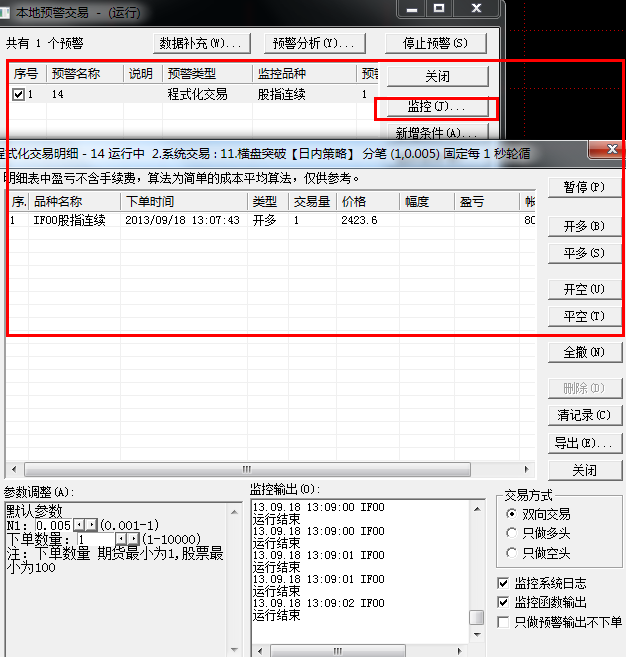Decrease N1 value with left stepper arrow
This screenshot has width=626, height=657.
78,525
